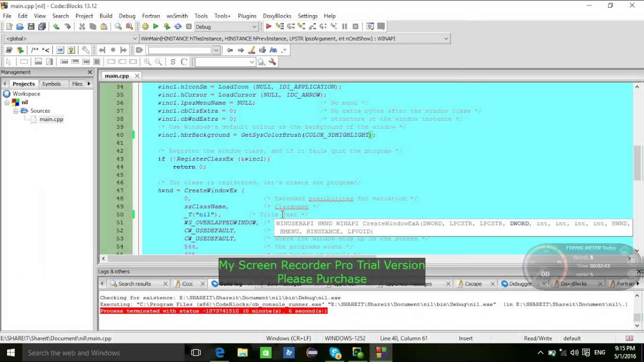Viewport: 644px width, 362px height.
Task: Select the Workspace tree root
Action: pos(26,94)
